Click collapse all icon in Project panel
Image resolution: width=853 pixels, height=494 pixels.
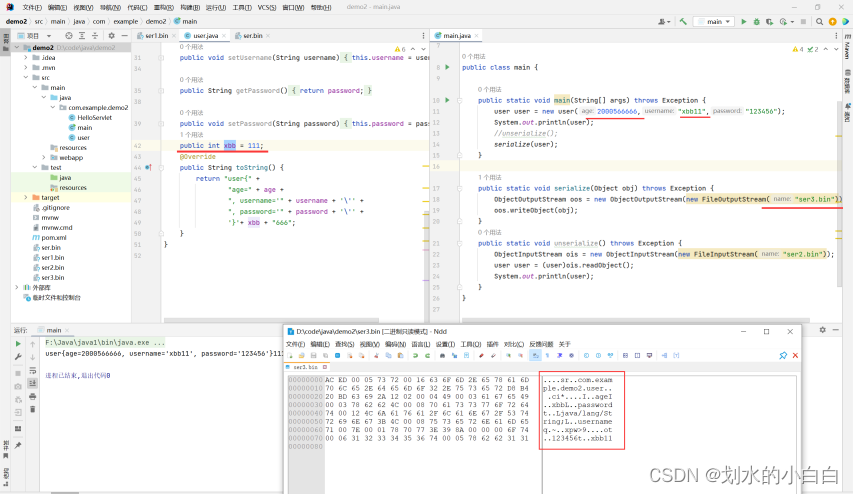95,35
